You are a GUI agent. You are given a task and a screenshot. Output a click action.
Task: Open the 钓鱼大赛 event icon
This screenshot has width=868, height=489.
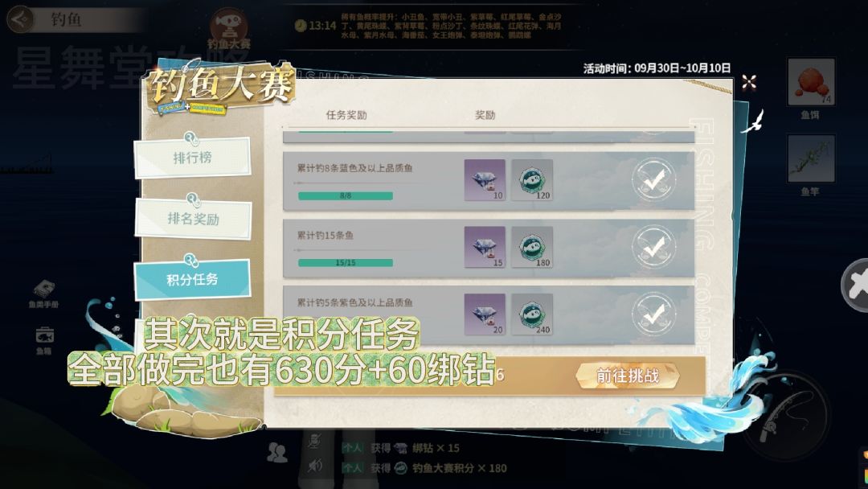[228, 29]
